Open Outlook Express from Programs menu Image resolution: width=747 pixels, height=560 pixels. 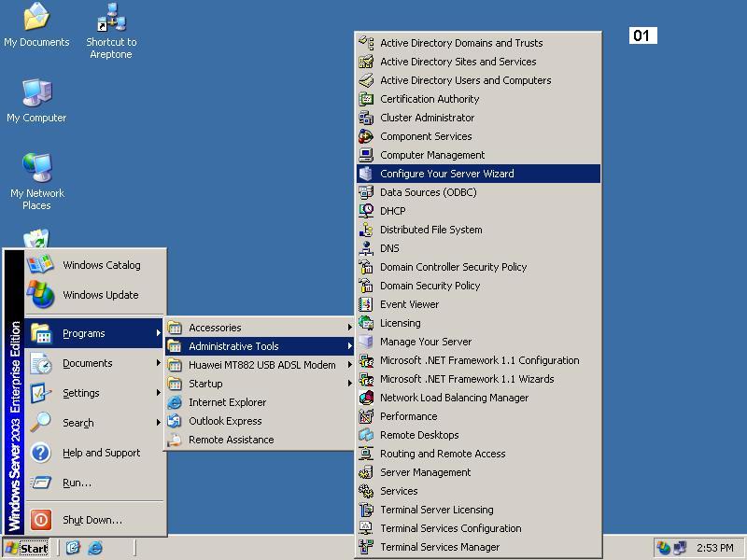point(260,421)
